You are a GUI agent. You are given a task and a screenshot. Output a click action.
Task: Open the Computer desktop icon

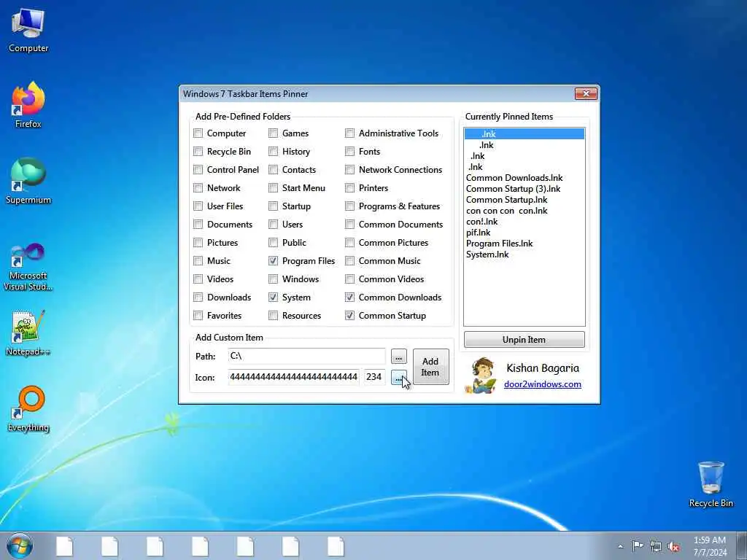[28, 30]
